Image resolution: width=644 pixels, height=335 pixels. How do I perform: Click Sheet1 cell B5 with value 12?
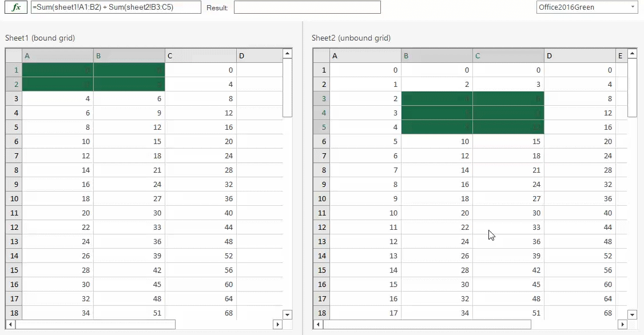point(129,127)
